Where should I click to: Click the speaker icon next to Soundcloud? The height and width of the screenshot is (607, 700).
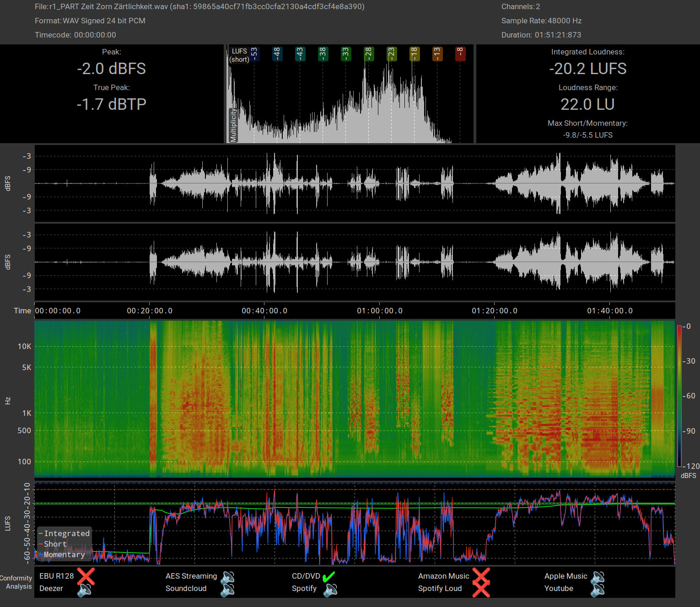[x=227, y=589]
